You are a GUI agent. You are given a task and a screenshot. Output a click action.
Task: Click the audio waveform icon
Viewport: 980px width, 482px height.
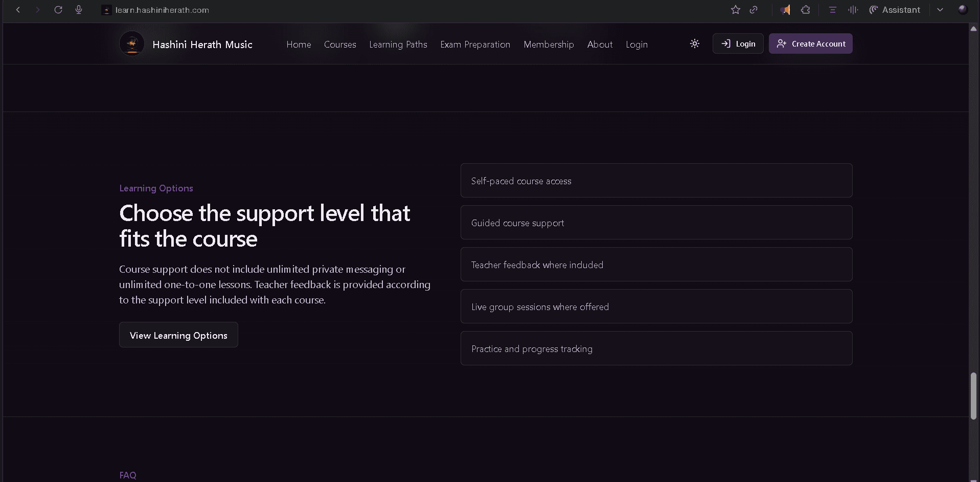[853, 10]
